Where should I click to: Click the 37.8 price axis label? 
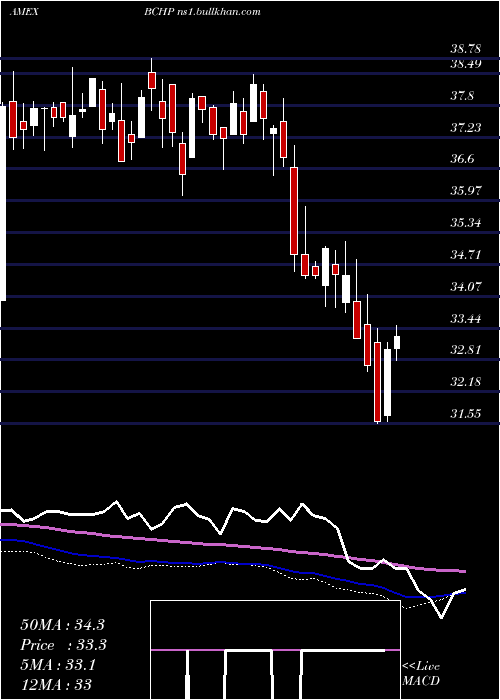click(x=462, y=96)
